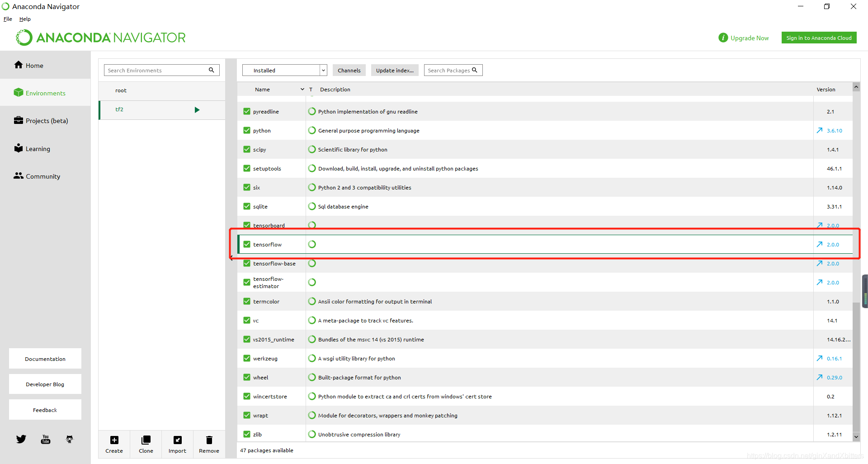
Task: Click the Description column header
Action: coord(335,90)
